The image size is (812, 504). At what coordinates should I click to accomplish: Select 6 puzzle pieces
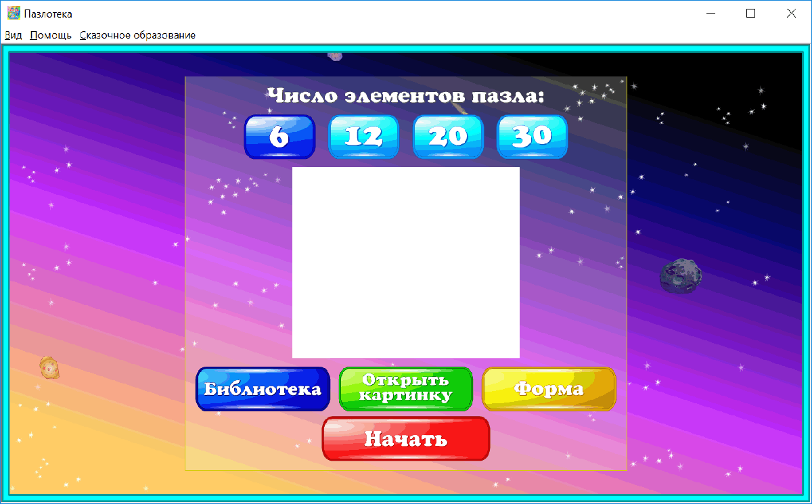279,137
